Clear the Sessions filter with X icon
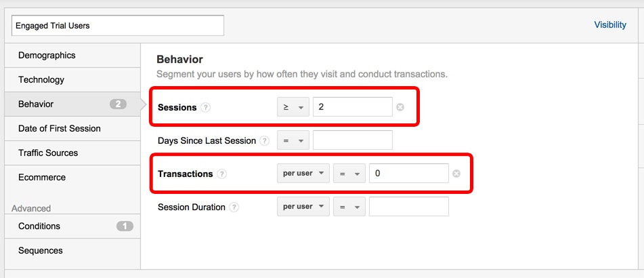This screenshot has height=278, width=644. 400,107
